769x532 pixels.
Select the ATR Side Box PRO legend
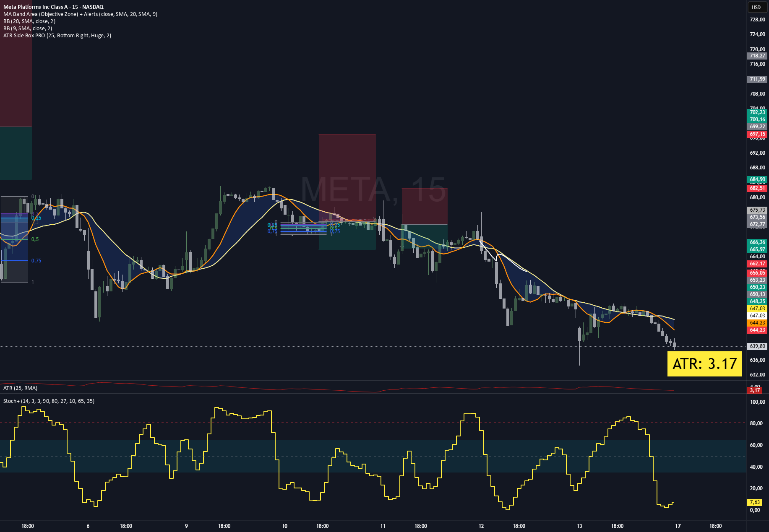tap(57, 35)
